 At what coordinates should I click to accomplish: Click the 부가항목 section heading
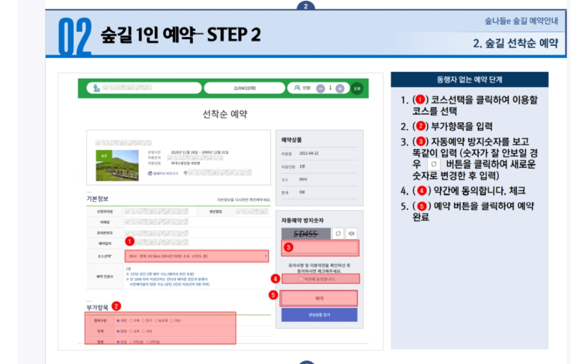coord(98,307)
